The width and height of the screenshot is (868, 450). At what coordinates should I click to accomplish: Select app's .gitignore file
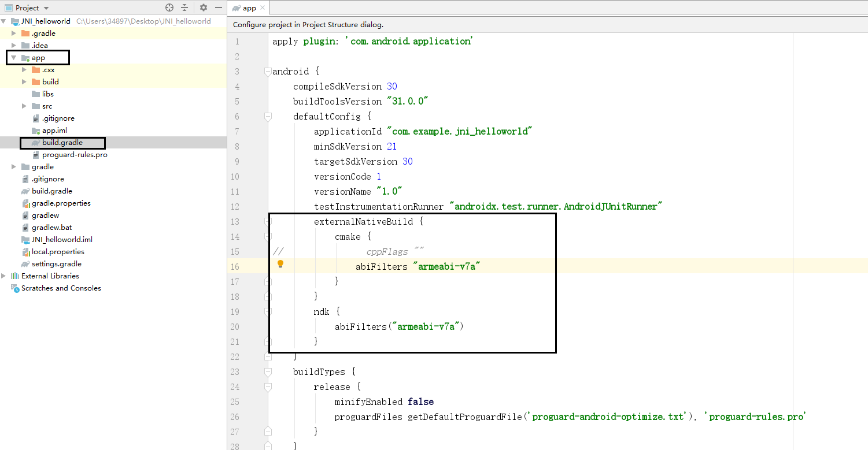(x=58, y=118)
